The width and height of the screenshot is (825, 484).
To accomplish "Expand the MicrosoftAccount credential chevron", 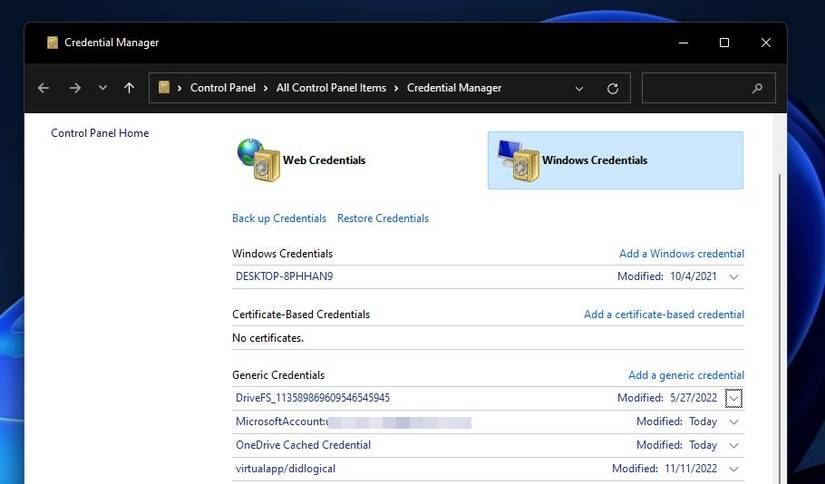I will (x=734, y=422).
